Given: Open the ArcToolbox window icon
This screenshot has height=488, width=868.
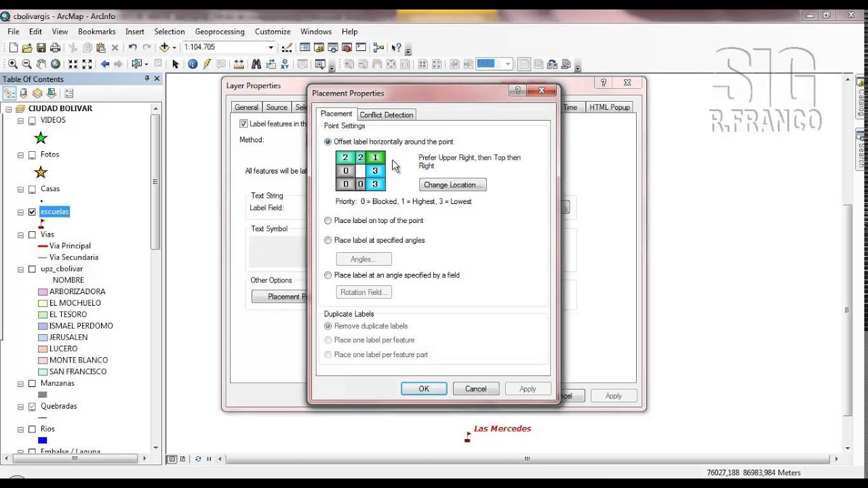Looking at the screenshot, I should (347, 47).
